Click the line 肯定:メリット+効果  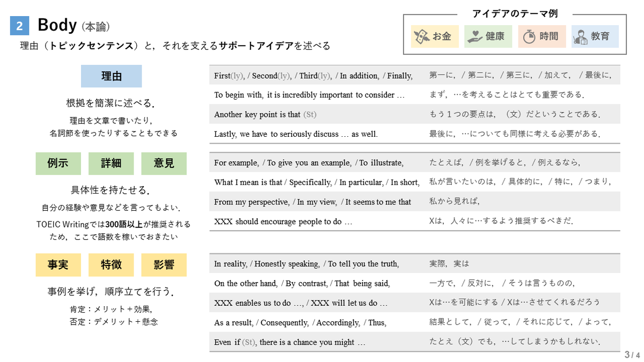111,309
